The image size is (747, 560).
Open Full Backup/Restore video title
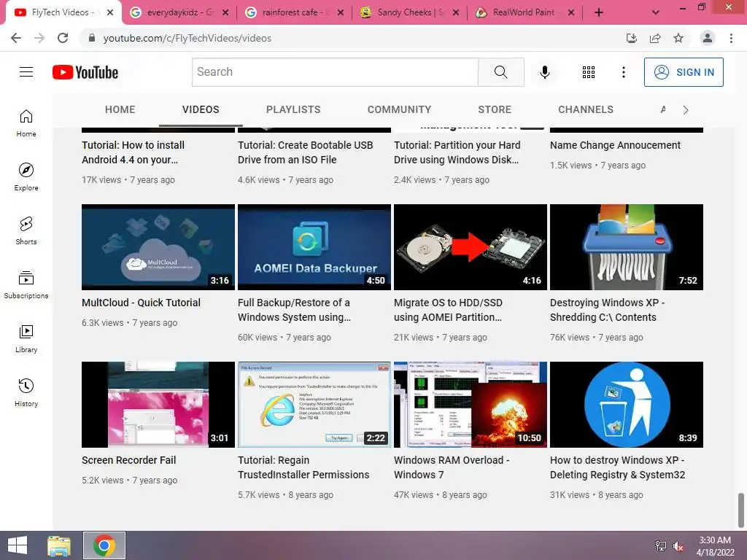(x=294, y=310)
